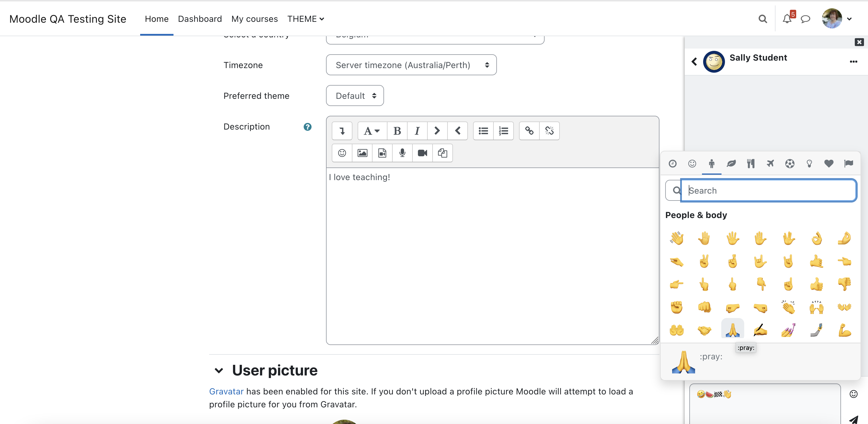This screenshot has width=868, height=424.
Task: Click the outdent button in editor toolbar
Action: (x=457, y=131)
